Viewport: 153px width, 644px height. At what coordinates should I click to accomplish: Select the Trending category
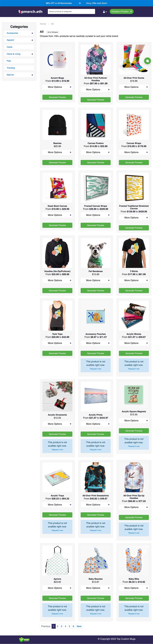(x=11, y=68)
